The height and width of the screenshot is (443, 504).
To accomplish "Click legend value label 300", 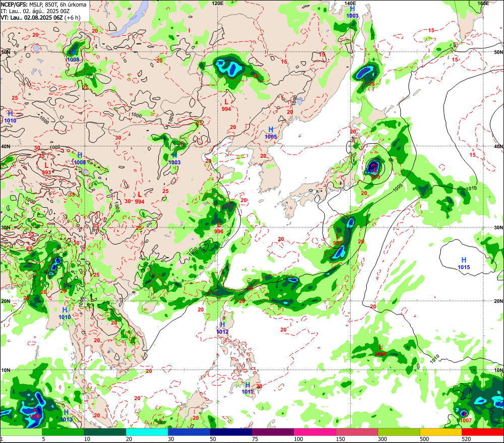I will 383,439.
